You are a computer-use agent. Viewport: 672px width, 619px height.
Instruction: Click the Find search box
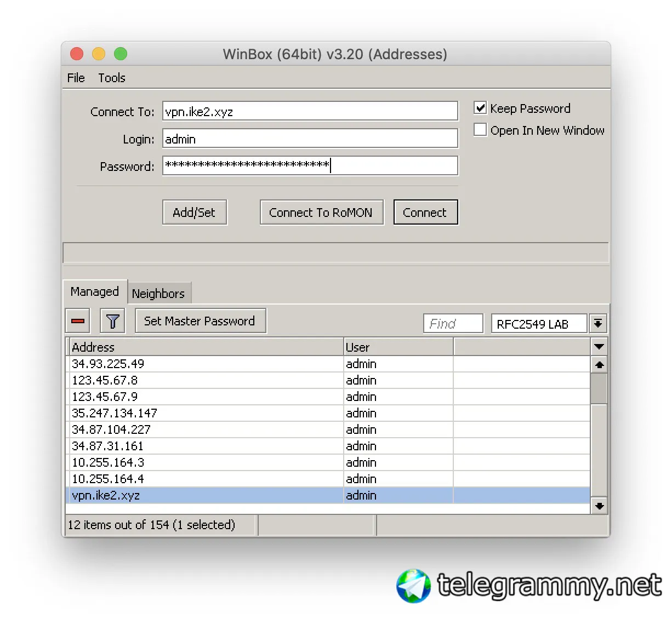click(x=453, y=323)
